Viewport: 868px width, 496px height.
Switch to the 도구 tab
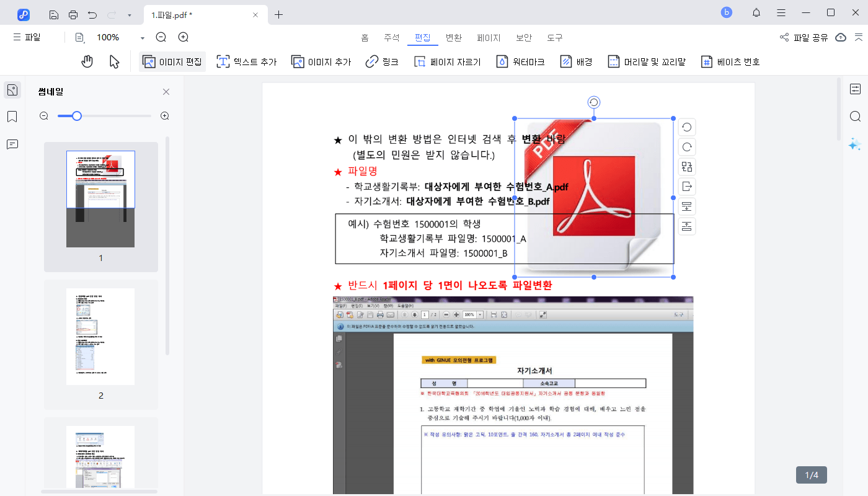pyautogui.click(x=555, y=37)
